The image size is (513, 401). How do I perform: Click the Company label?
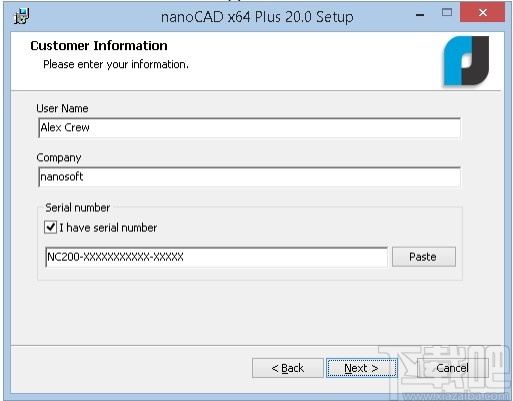(59, 158)
